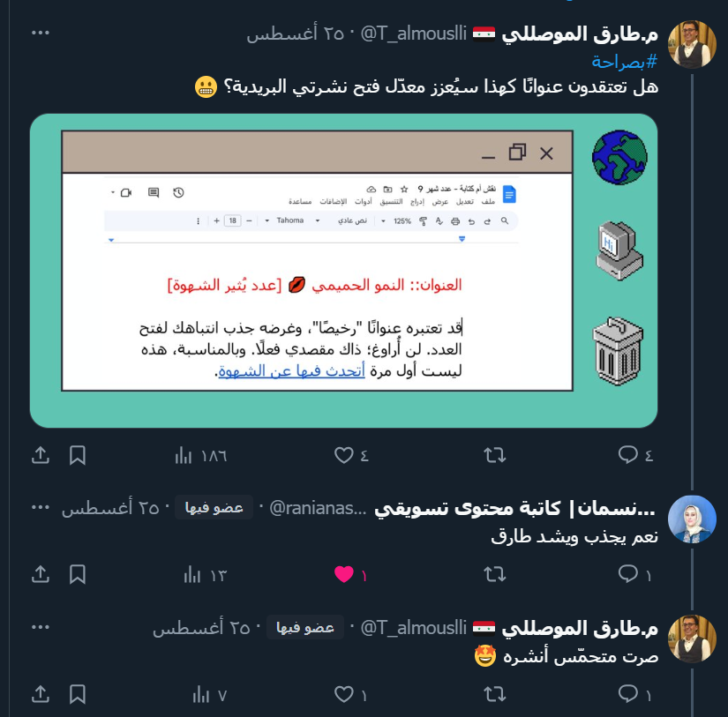Unlike ranianas reply with pink heart
This screenshot has width=728, height=717.
[350, 574]
